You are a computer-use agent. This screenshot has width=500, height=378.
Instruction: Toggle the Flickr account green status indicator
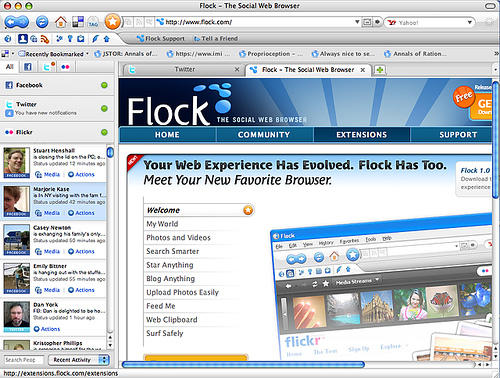click(x=104, y=132)
